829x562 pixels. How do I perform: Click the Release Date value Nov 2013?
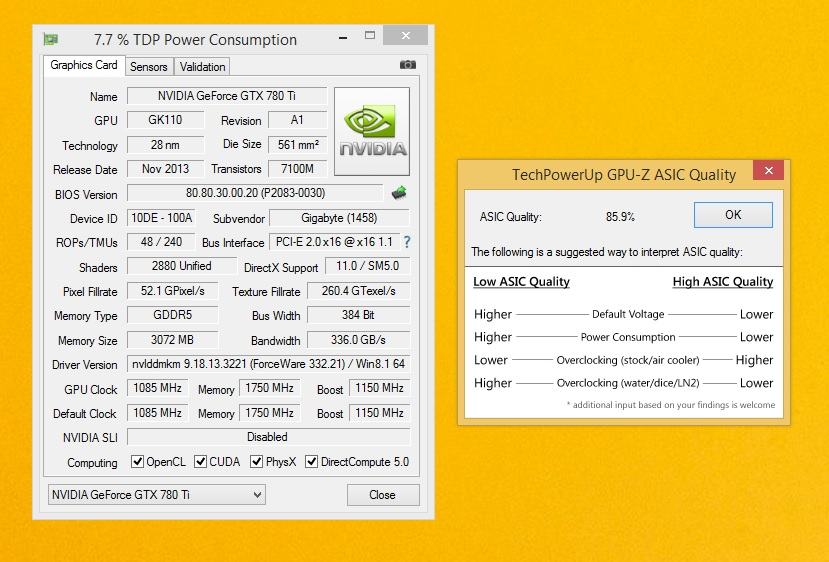pos(165,169)
